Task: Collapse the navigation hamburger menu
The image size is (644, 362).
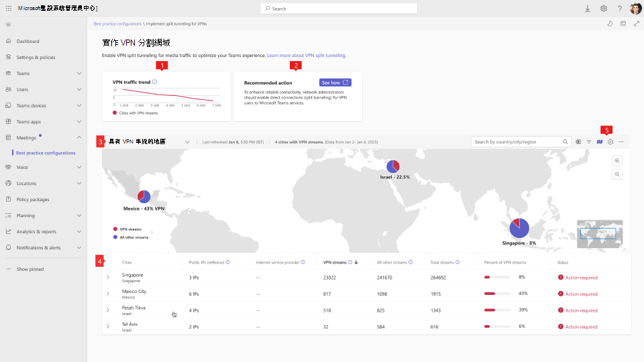Action: coord(8,25)
